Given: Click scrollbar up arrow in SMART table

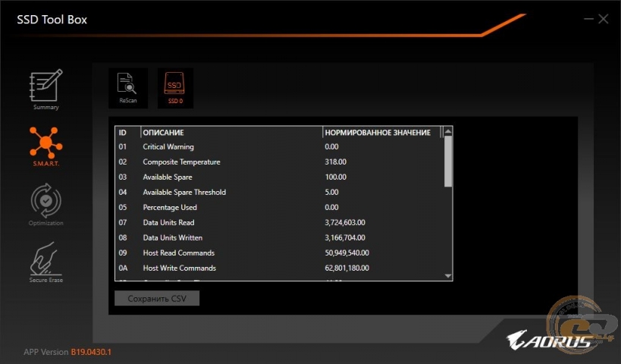Looking at the screenshot, I should coord(448,132).
